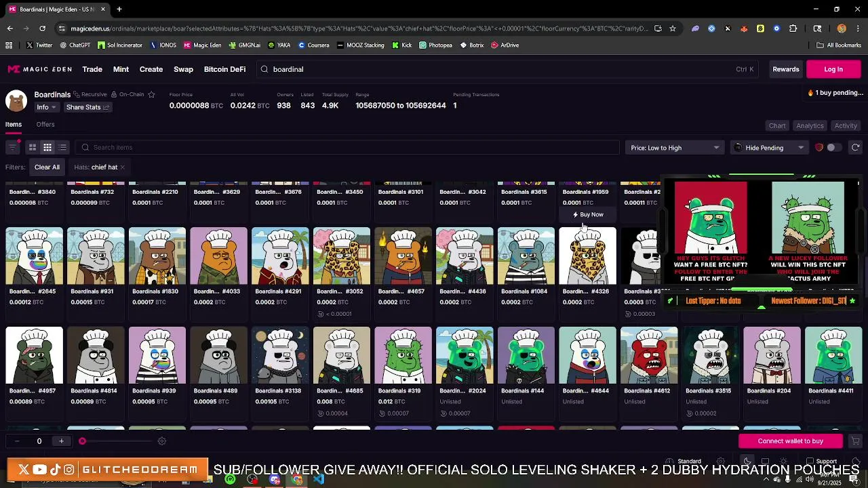868x488 pixels.
Task: Click Clear All filters
Action: (47, 167)
